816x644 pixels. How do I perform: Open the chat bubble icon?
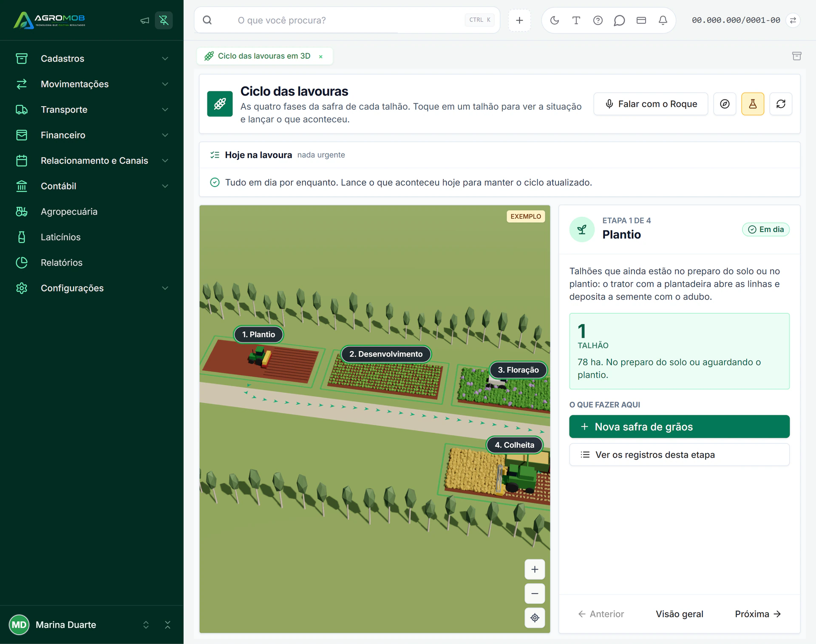(x=619, y=20)
